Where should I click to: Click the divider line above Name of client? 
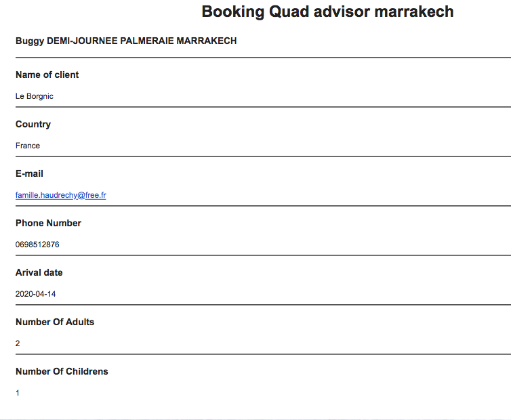263,58
